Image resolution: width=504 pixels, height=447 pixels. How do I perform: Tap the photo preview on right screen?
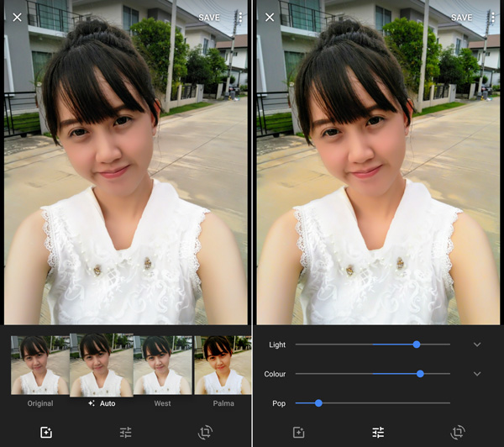pyautogui.click(x=378, y=162)
